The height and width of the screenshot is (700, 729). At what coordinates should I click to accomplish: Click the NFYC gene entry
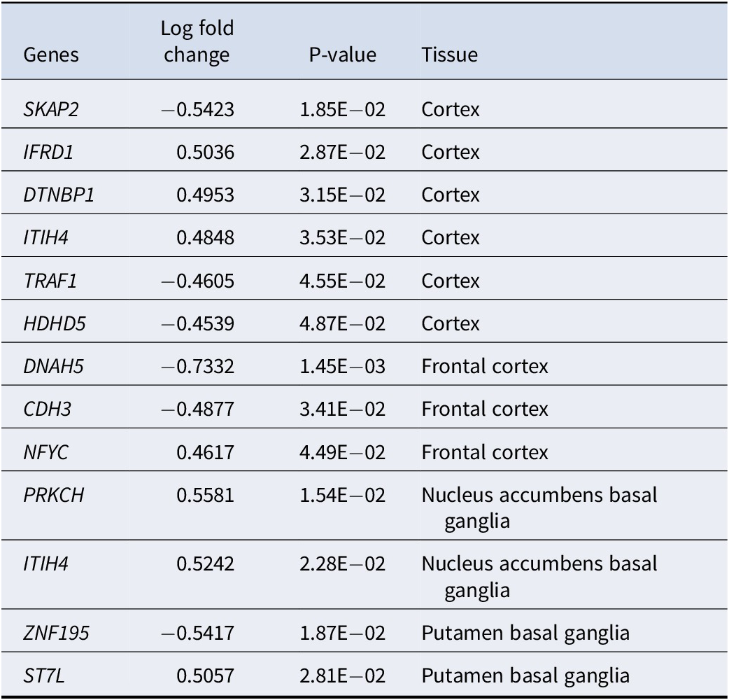pyautogui.click(x=46, y=453)
